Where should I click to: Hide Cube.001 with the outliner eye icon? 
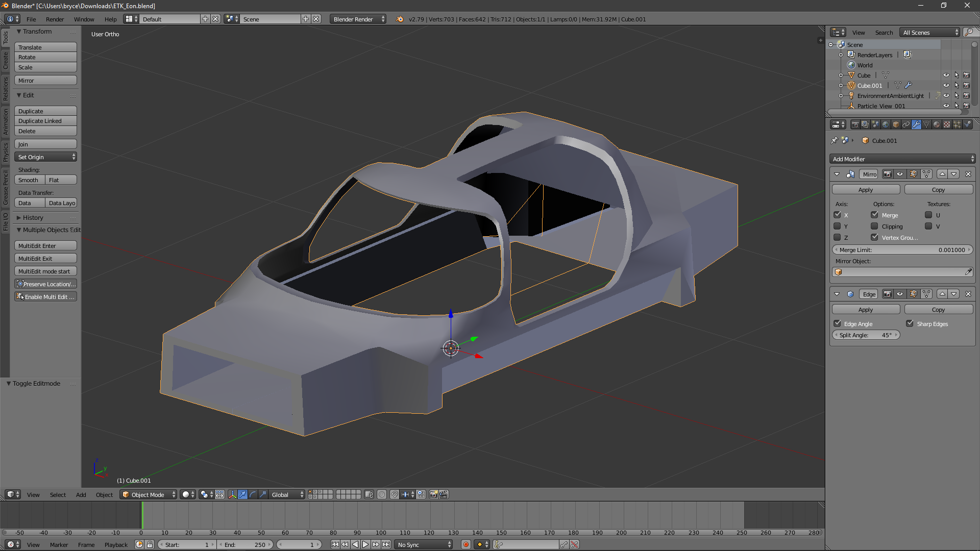click(946, 85)
